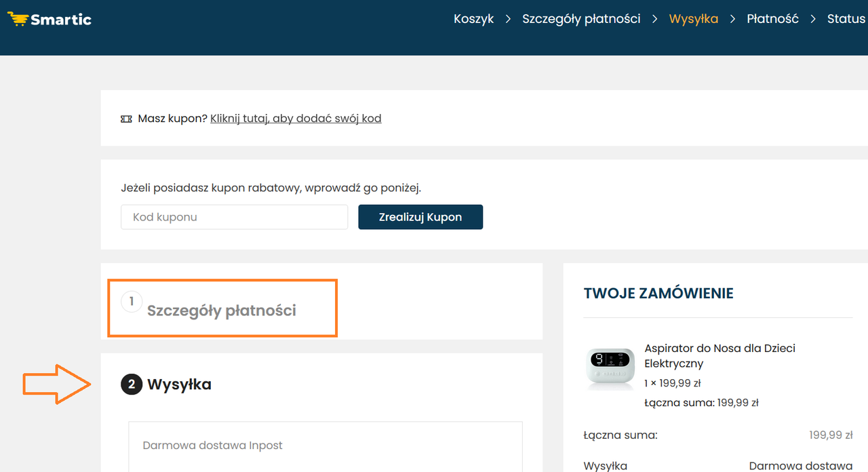
Task: Click the orange arrow pointing to Wysyłka
Action: coord(58,384)
